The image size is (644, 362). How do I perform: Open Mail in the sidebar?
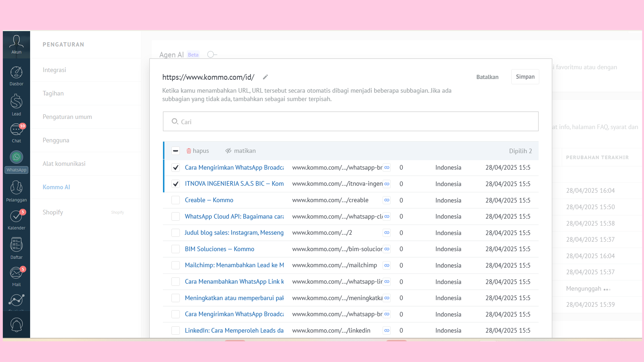(16, 276)
